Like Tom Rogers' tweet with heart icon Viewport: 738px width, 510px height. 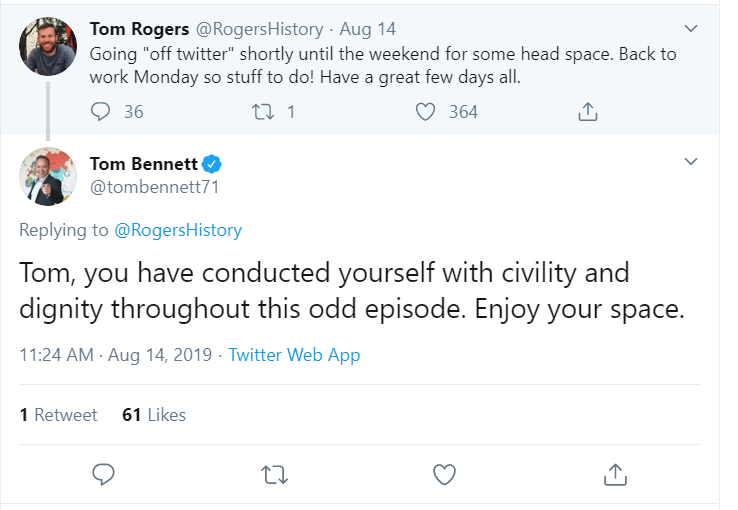[x=426, y=112]
